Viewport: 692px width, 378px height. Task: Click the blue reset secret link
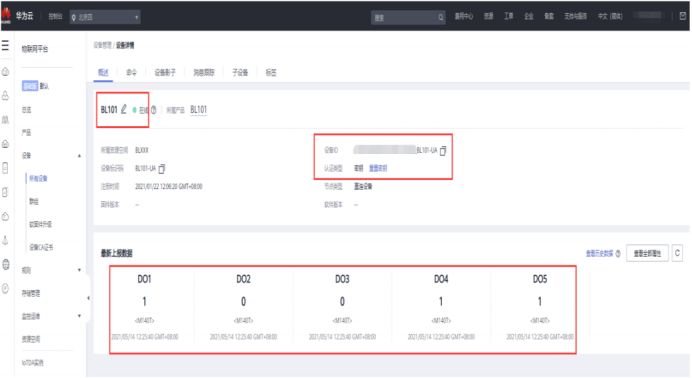[x=378, y=168]
